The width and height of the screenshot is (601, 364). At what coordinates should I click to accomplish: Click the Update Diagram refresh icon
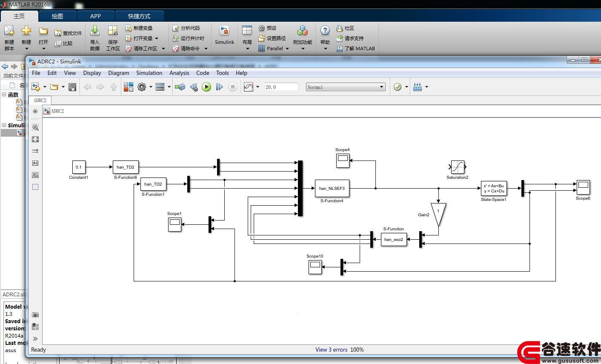coord(180,87)
